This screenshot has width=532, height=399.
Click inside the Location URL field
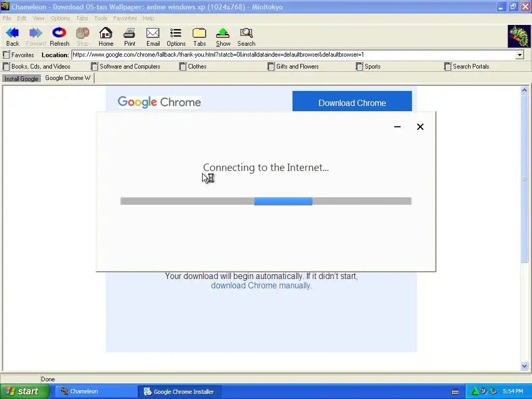coord(294,55)
